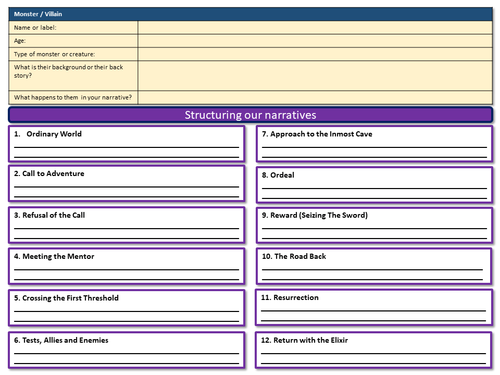Viewport: 500px width, 375px height.
Task: Select the Monster / Villain table header
Action: coord(250,14)
